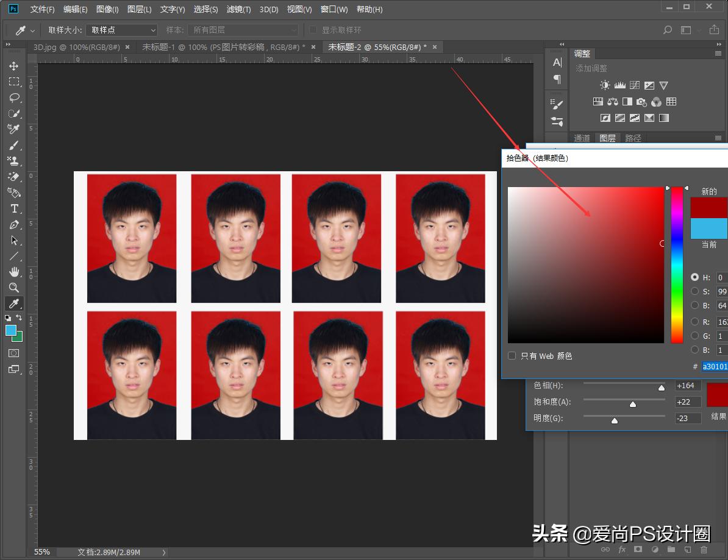The width and height of the screenshot is (728, 560).
Task: Select the R red radio button
Action: click(694, 321)
